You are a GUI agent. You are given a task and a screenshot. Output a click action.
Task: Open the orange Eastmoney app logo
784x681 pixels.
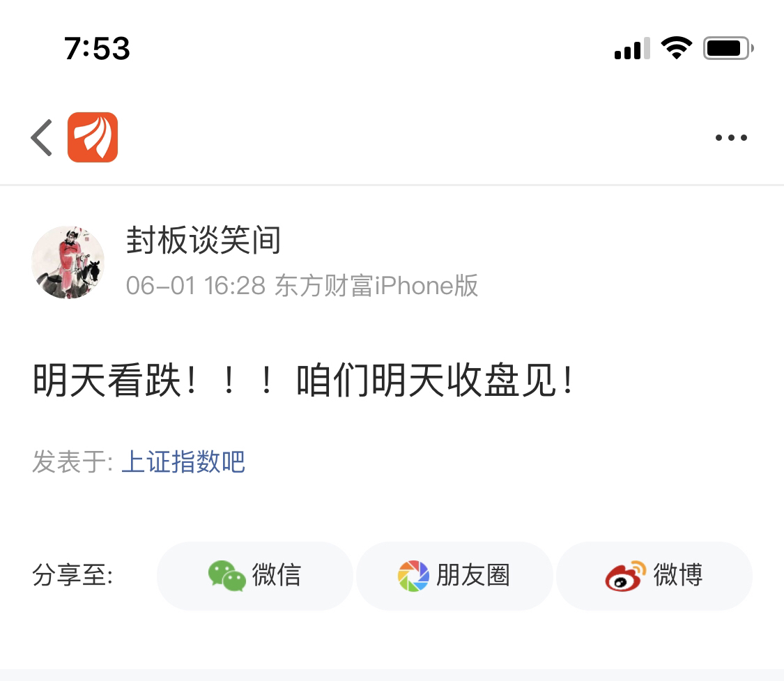tap(93, 137)
